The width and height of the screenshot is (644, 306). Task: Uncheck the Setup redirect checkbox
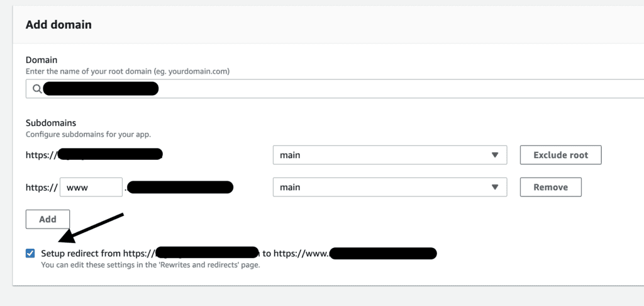(x=30, y=253)
